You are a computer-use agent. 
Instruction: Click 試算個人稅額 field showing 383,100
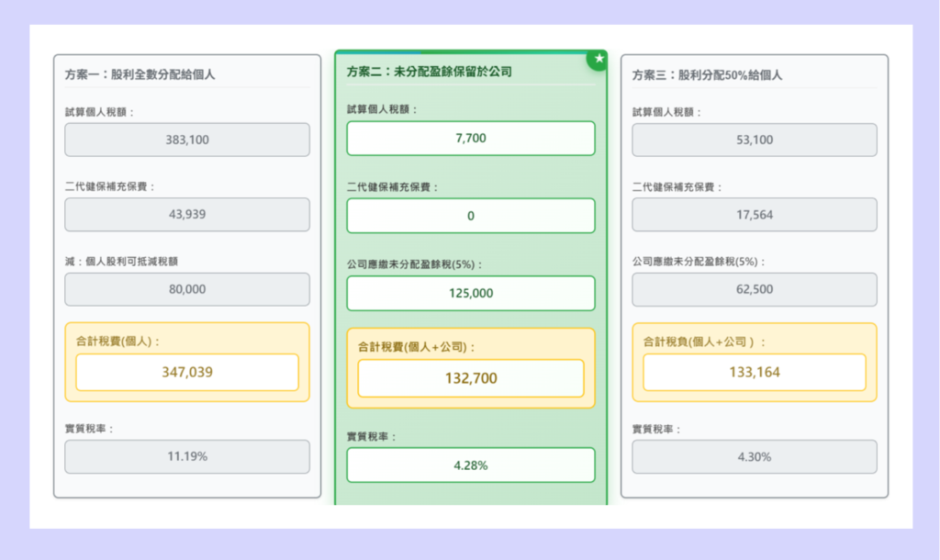187,140
